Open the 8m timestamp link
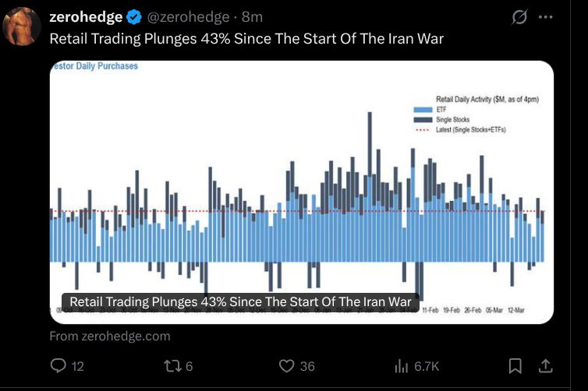 (x=253, y=17)
